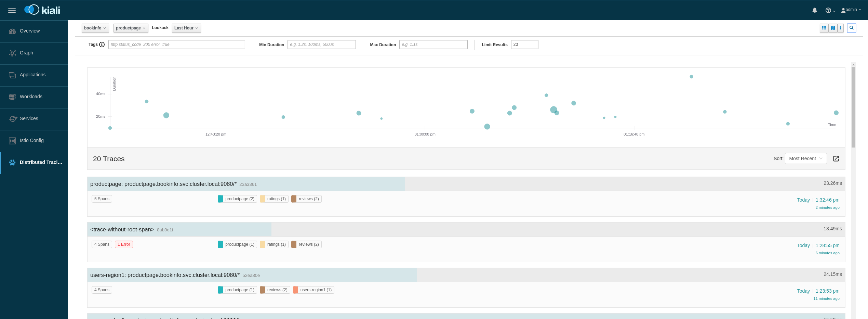Viewport: 868px width, 319px height.
Task: Click ratings (1) tag in 5 Spans trace
Action: pos(274,199)
